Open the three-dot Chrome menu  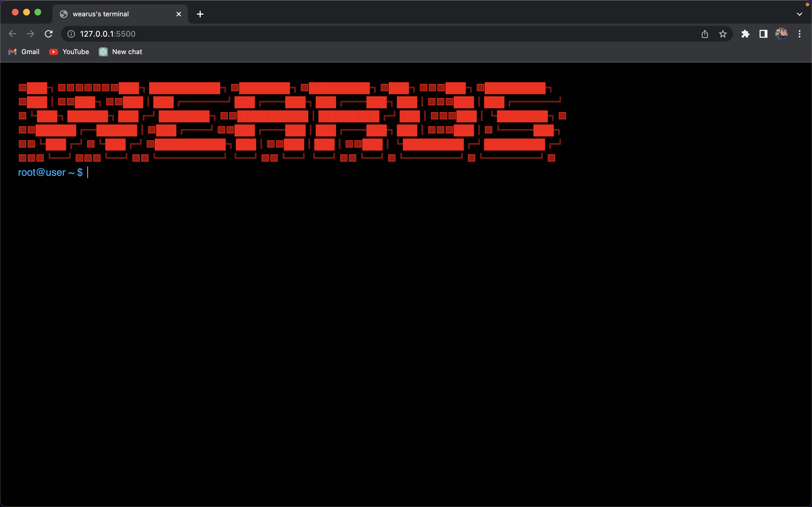[x=800, y=34]
